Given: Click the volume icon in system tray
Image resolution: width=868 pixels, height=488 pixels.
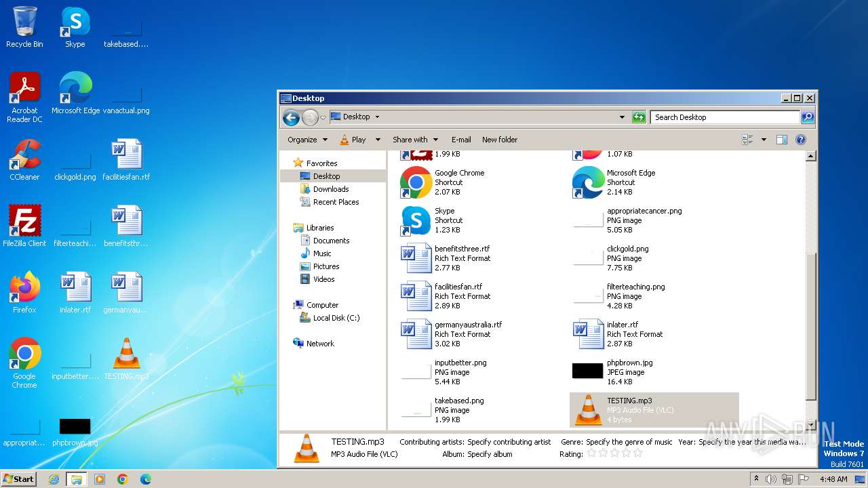Looking at the screenshot, I should (770, 479).
